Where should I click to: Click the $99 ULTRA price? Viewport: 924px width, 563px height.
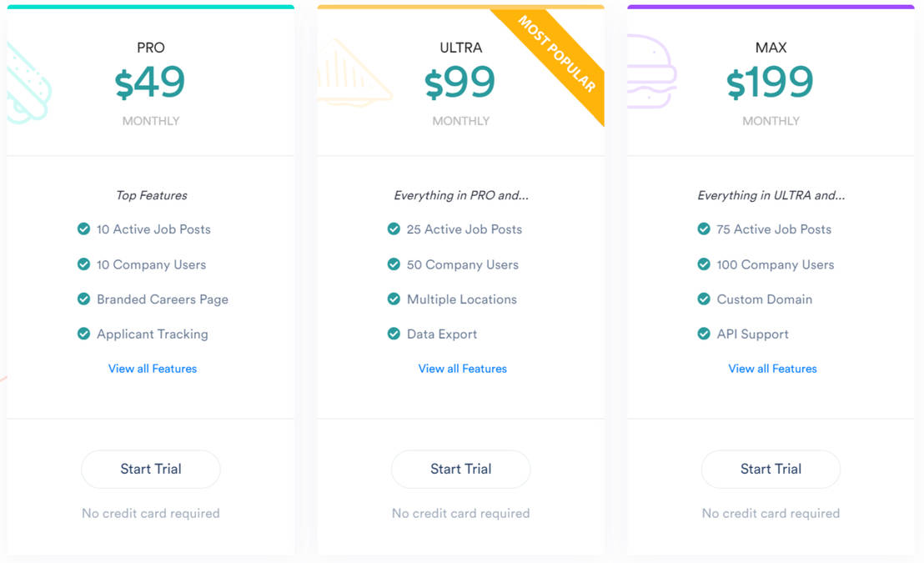point(460,83)
